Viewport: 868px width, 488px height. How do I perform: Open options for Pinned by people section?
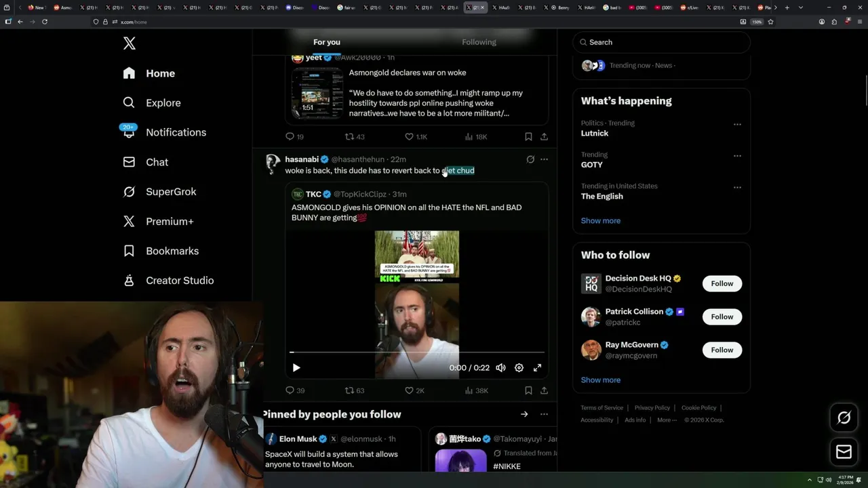(544, 414)
